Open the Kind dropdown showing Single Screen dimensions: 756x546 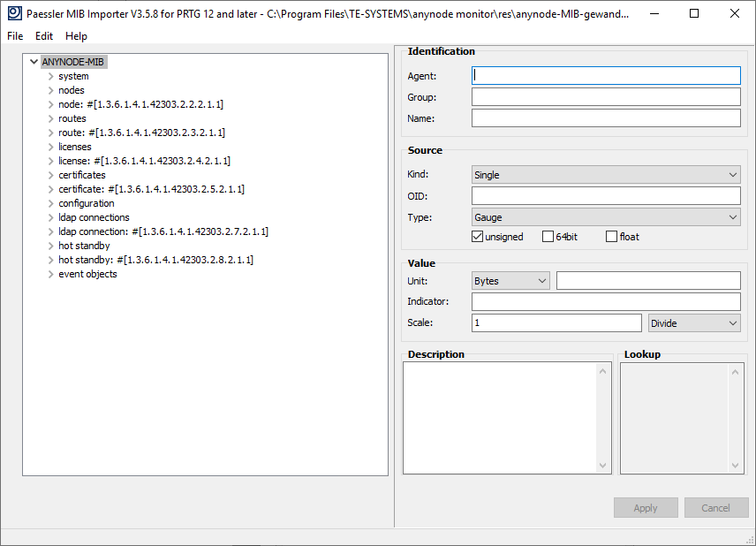[731, 174]
